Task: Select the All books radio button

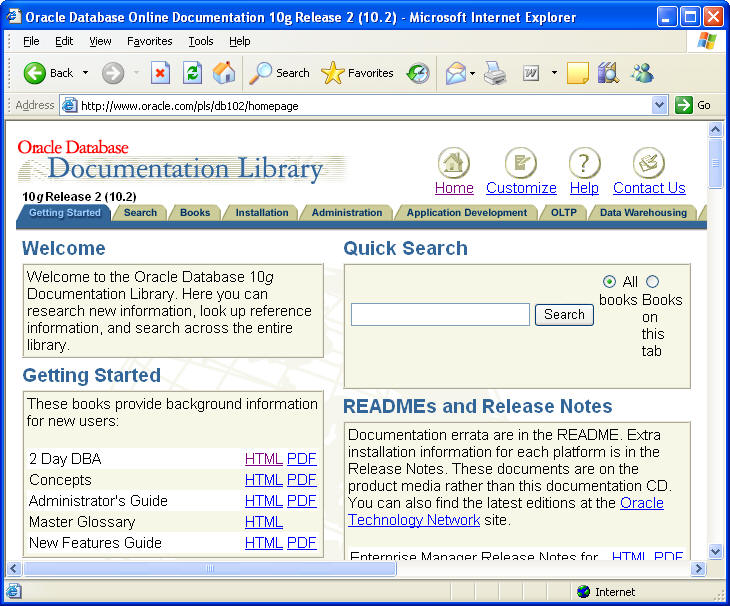Action: pyautogui.click(x=609, y=281)
